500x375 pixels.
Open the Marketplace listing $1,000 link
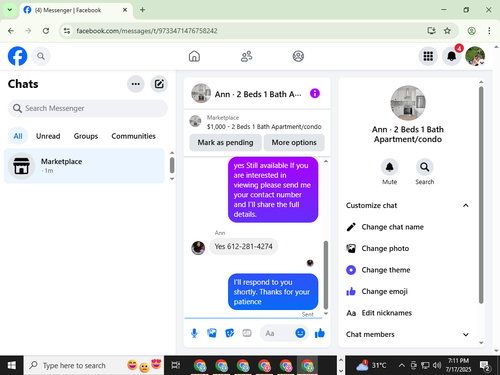click(264, 127)
